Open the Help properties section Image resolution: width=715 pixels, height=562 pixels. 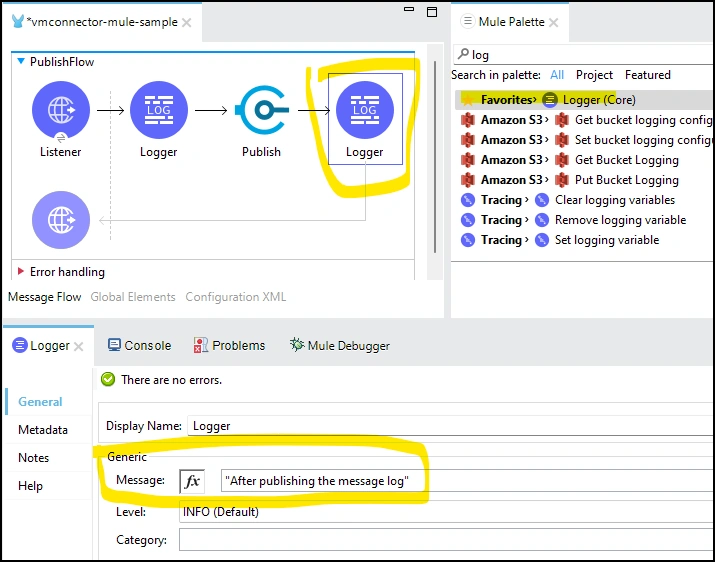(x=30, y=486)
